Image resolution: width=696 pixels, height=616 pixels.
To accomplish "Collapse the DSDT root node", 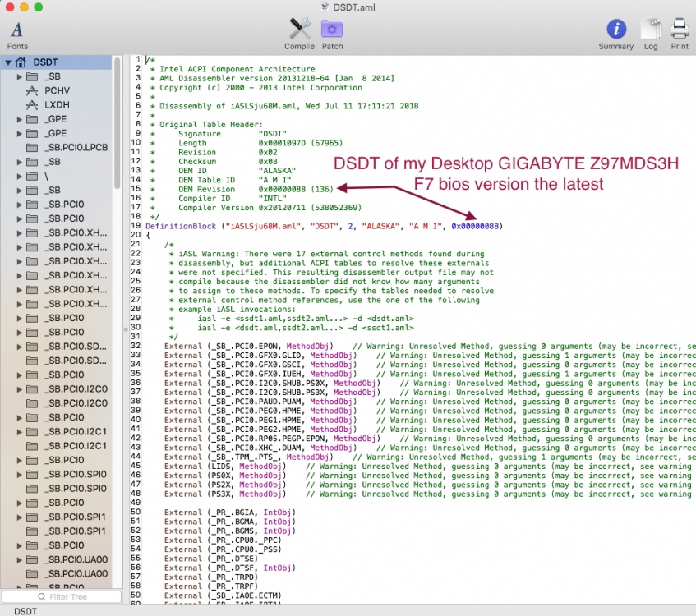I will (x=8, y=62).
